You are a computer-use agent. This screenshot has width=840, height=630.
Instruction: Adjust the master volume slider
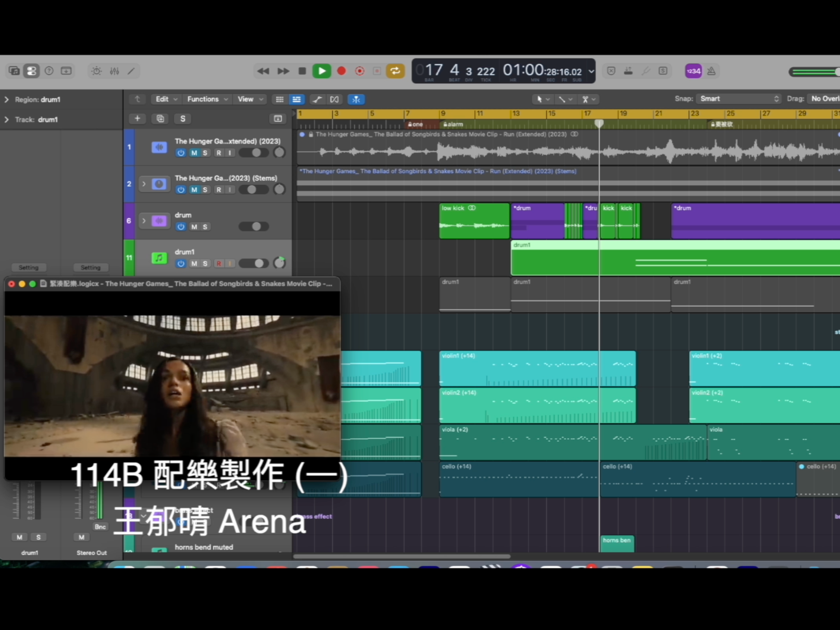814,72
